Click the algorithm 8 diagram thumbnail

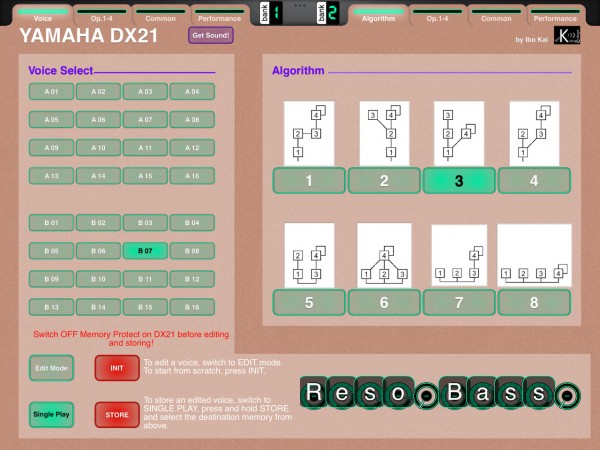534,255
